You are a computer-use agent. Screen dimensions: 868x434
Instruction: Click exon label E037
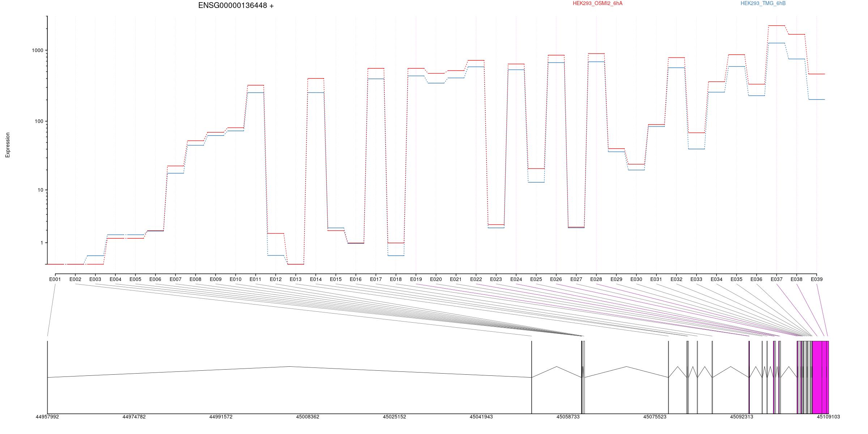tap(776, 279)
